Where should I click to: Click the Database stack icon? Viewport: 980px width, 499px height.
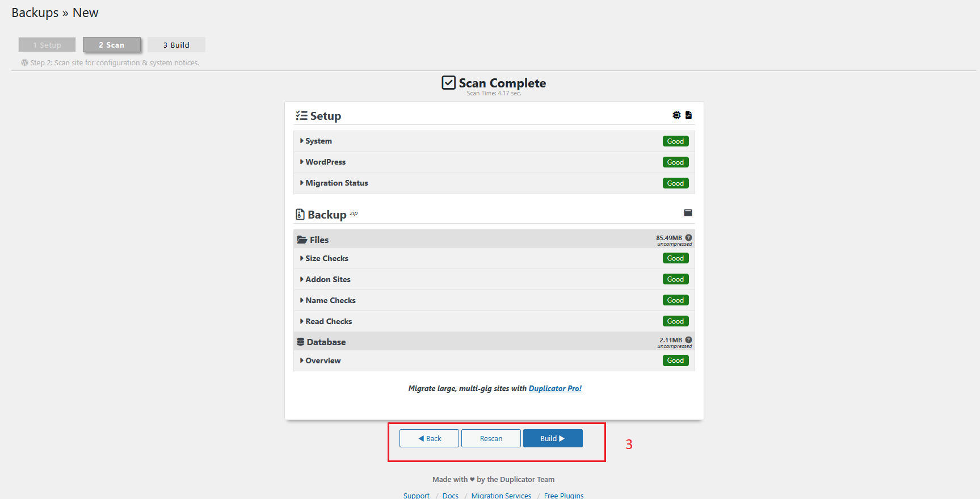[x=301, y=342]
